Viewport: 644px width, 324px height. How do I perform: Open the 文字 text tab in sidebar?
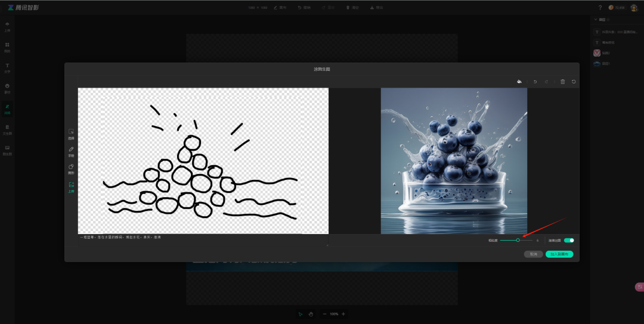[x=7, y=67]
